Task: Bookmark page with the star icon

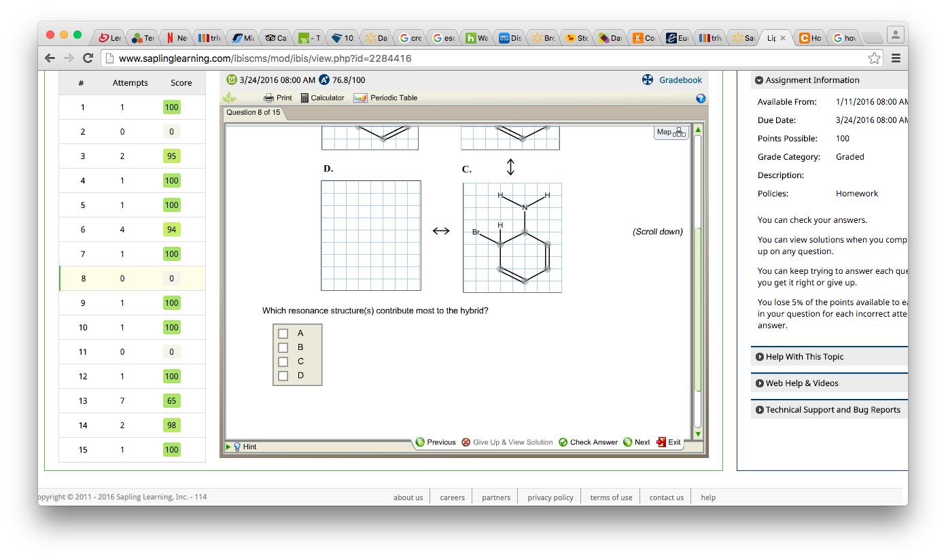Action: point(874,58)
